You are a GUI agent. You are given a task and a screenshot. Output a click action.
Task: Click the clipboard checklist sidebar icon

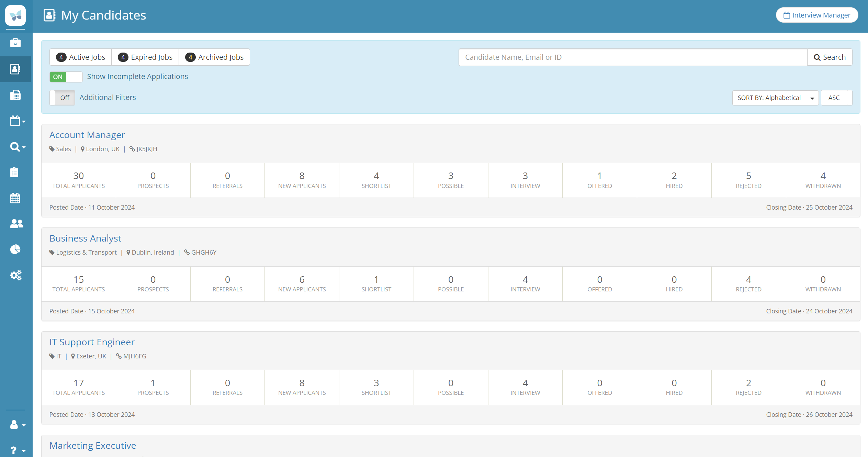click(x=14, y=172)
